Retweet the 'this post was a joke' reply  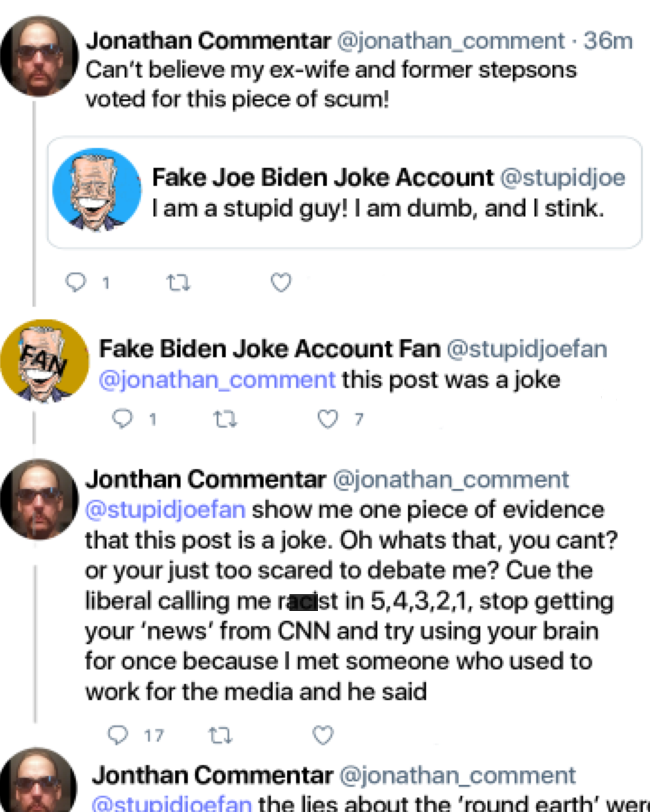(226, 419)
